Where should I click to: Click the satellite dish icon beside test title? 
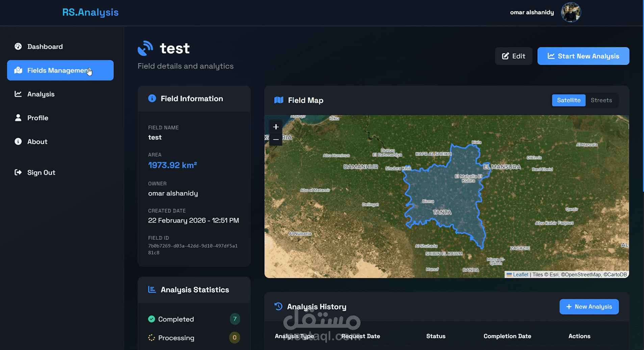(x=146, y=48)
